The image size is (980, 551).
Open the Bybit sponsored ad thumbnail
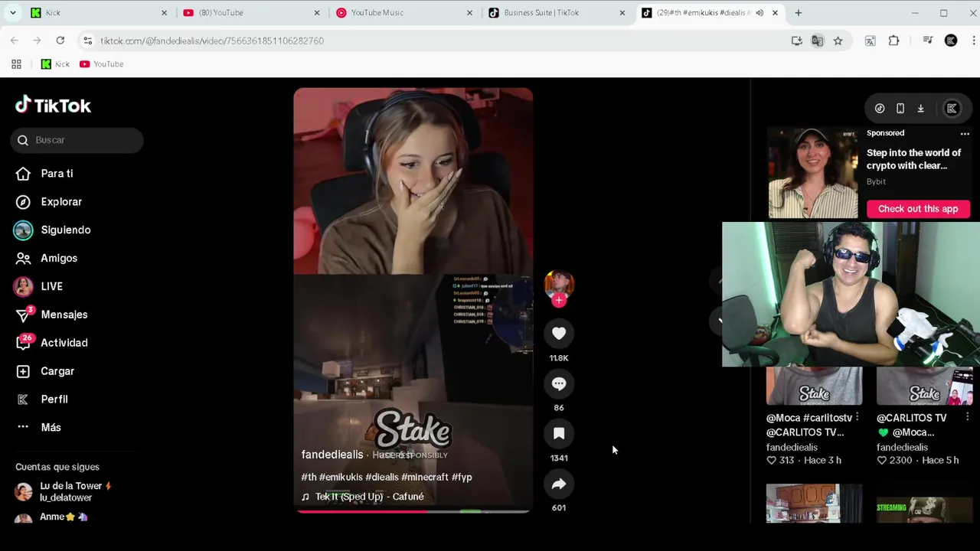pyautogui.click(x=813, y=173)
